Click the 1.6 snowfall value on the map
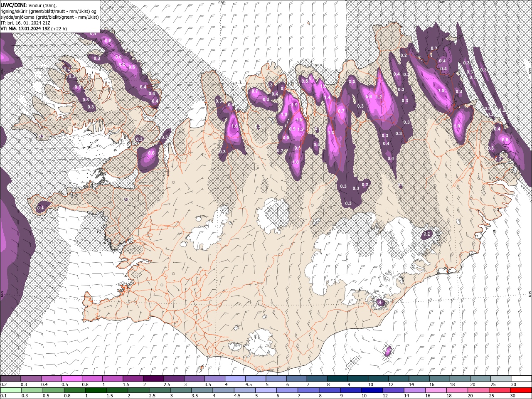 click(234, 126)
